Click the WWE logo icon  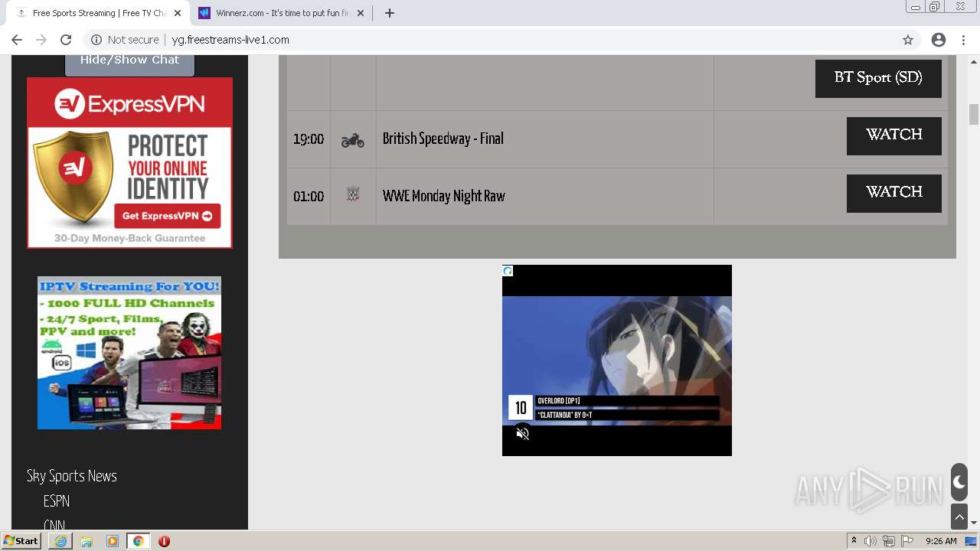click(353, 194)
